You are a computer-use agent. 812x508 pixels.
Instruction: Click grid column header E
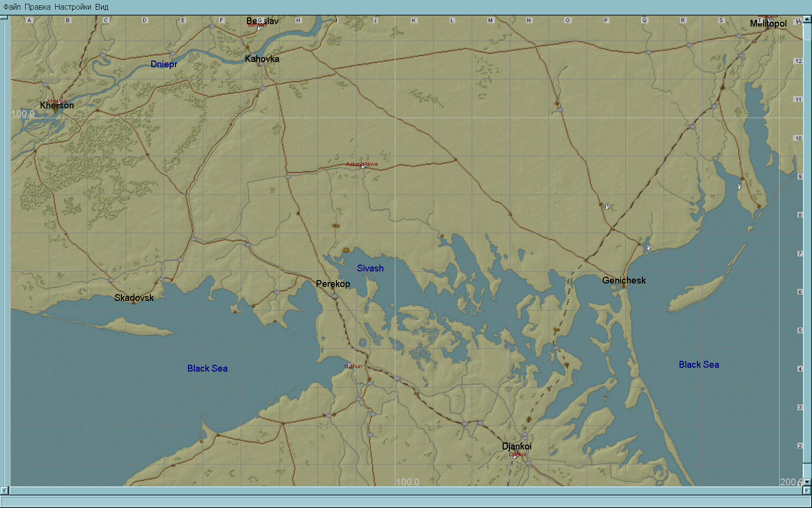point(183,20)
